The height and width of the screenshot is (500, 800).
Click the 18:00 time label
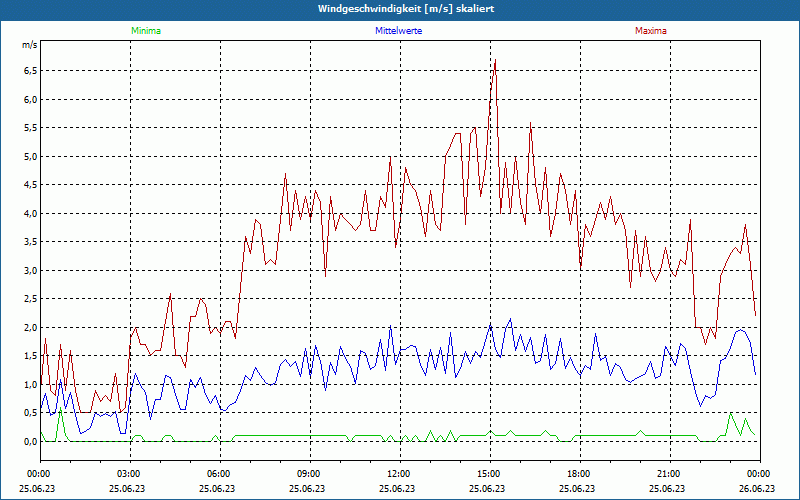(x=580, y=474)
